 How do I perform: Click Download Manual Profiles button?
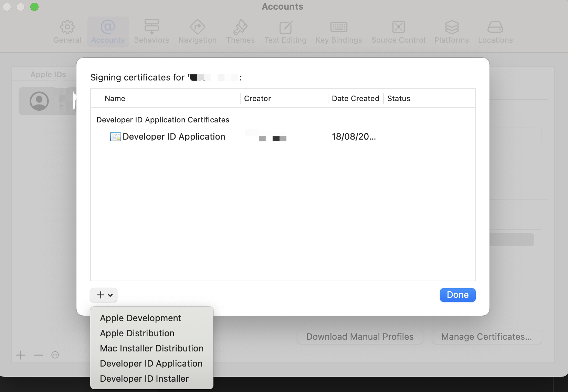360,337
